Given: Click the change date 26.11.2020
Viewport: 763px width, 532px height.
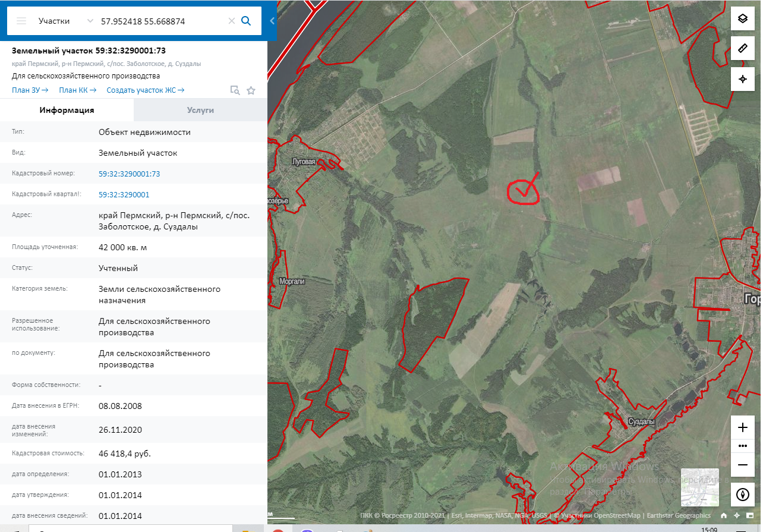Looking at the screenshot, I should [x=120, y=430].
